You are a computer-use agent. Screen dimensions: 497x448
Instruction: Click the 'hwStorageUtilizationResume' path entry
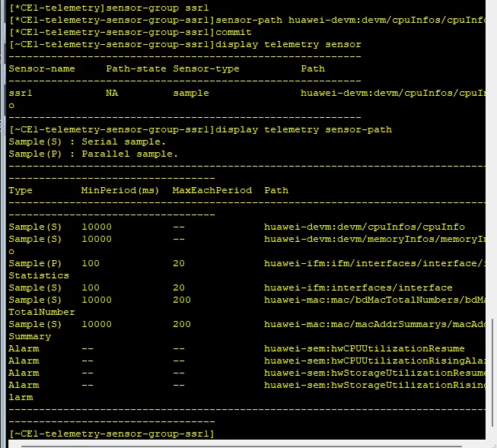374,373
